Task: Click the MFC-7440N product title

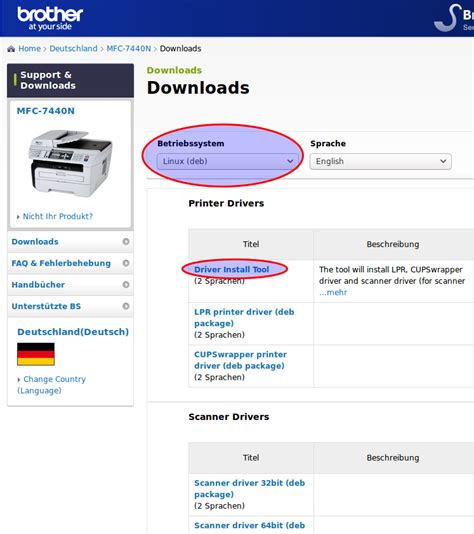Action: click(x=46, y=111)
